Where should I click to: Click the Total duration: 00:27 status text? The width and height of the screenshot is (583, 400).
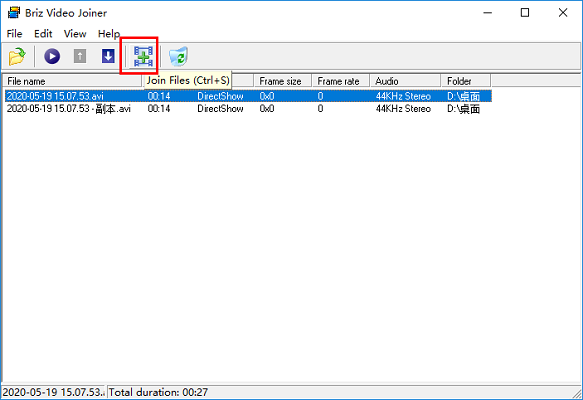[158, 392]
